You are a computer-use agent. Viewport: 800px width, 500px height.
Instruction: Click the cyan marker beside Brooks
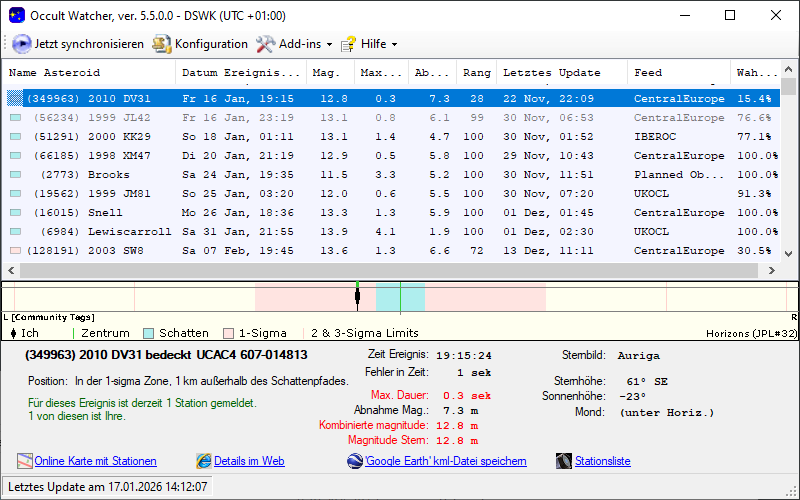coord(15,174)
